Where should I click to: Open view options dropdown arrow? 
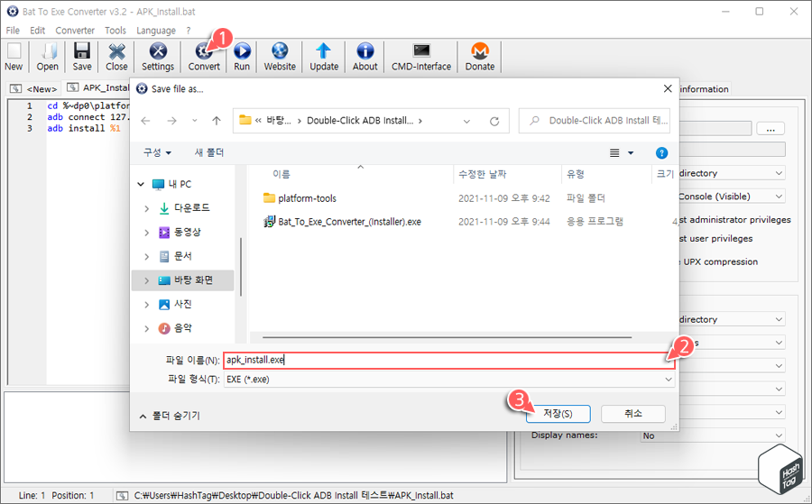tap(631, 153)
